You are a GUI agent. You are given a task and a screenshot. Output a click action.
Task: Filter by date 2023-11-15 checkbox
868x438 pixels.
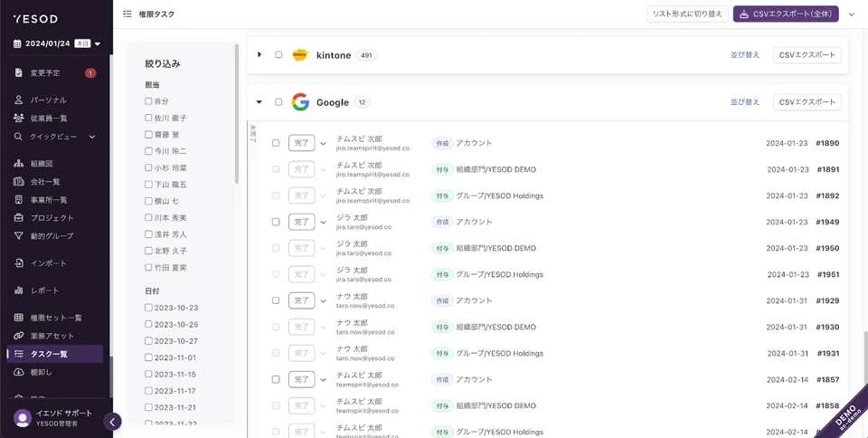[148, 374]
